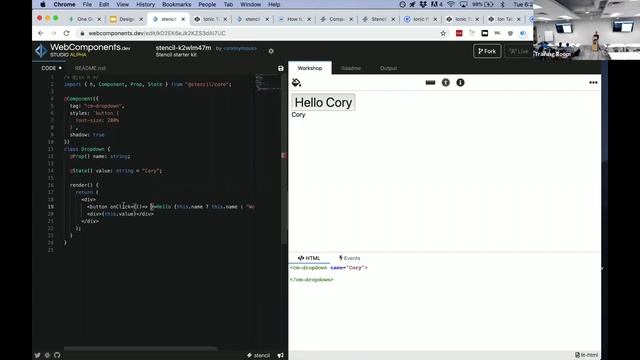
Task: Open the People menu
Action: [207, 4]
